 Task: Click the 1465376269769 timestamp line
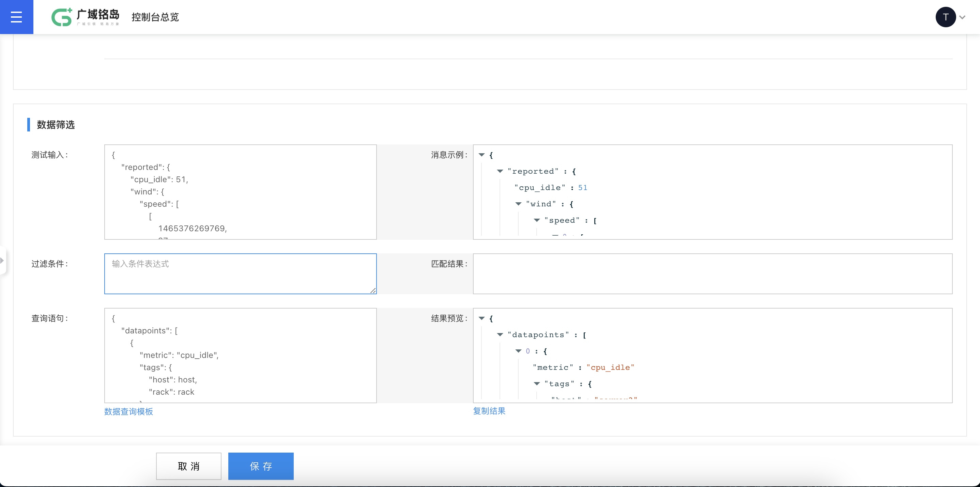coord(193,229)
